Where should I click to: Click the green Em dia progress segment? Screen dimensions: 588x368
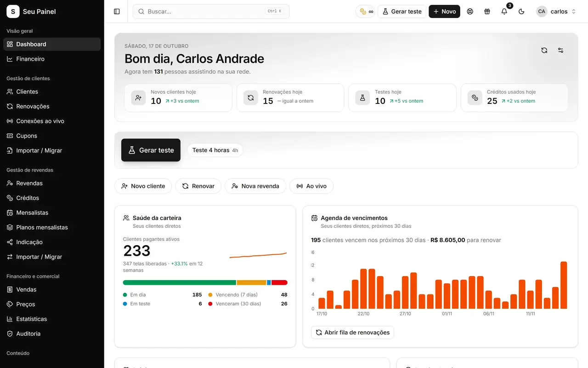click(180, 282)
